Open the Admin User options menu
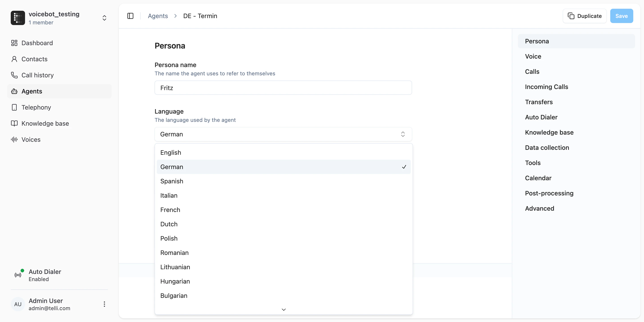 104,304
